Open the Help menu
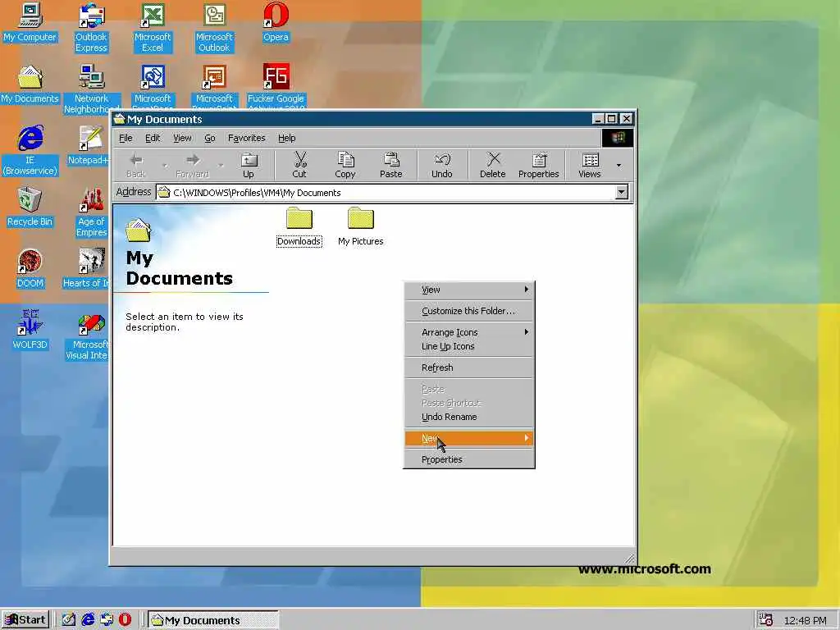 (x=286, y=138)
